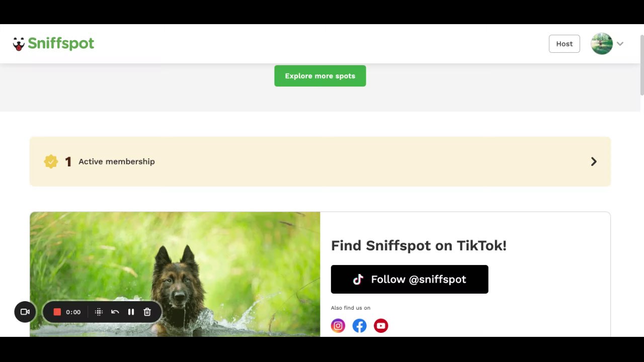Viewport: 644px width, 362px height.
Task: Click the dog in water photo
Action: pyautogui.click(x=175, y=274)
